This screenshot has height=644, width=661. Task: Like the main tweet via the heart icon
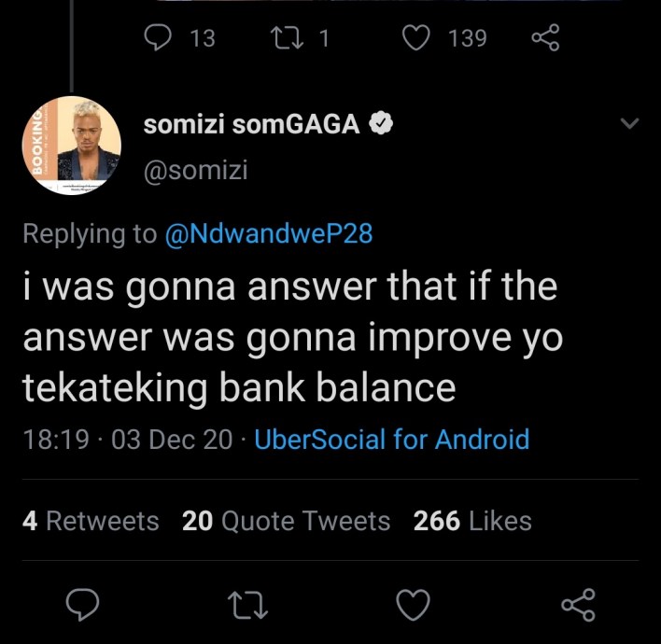[414, 605]
